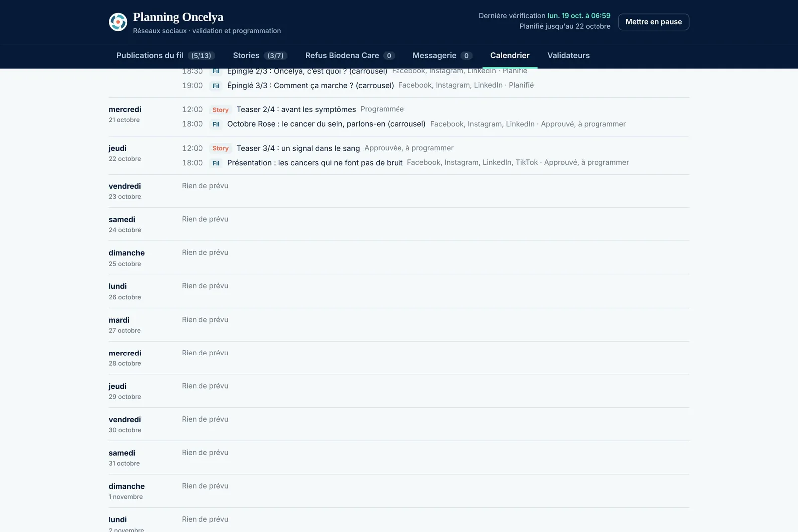This screenshot has height=532, width=798.
Task: Click the 'lundi 26 octobre' day label
Action: click(x=125, y=291)
